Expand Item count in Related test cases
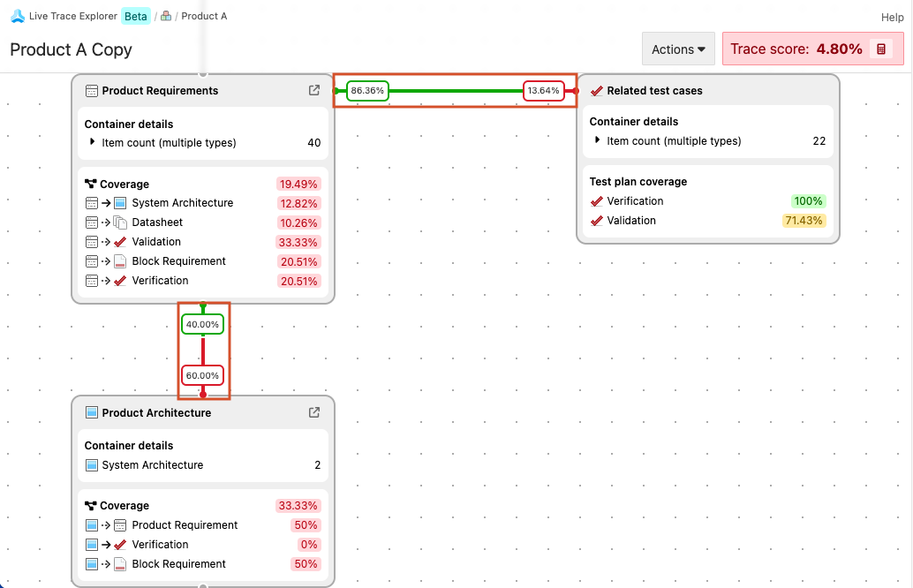The width and height of the screenshot is (913, 588). [598, 140]
